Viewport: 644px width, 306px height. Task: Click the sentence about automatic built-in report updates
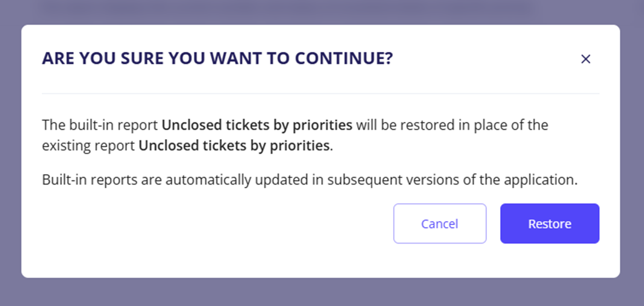point(310,180)
